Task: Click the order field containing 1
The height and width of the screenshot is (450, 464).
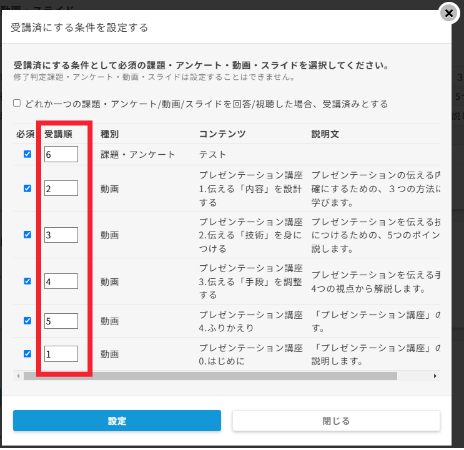Action: (61, 354)
